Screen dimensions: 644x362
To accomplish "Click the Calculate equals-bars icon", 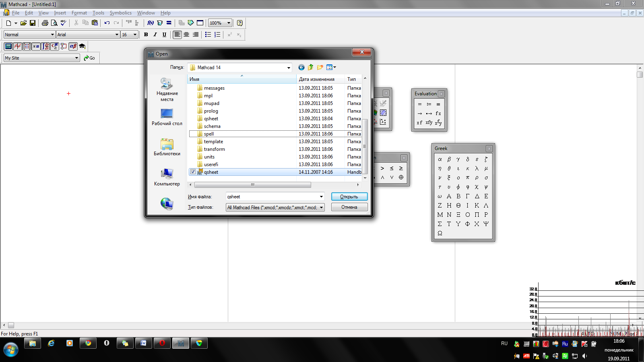I will click(x=169, y=23).
